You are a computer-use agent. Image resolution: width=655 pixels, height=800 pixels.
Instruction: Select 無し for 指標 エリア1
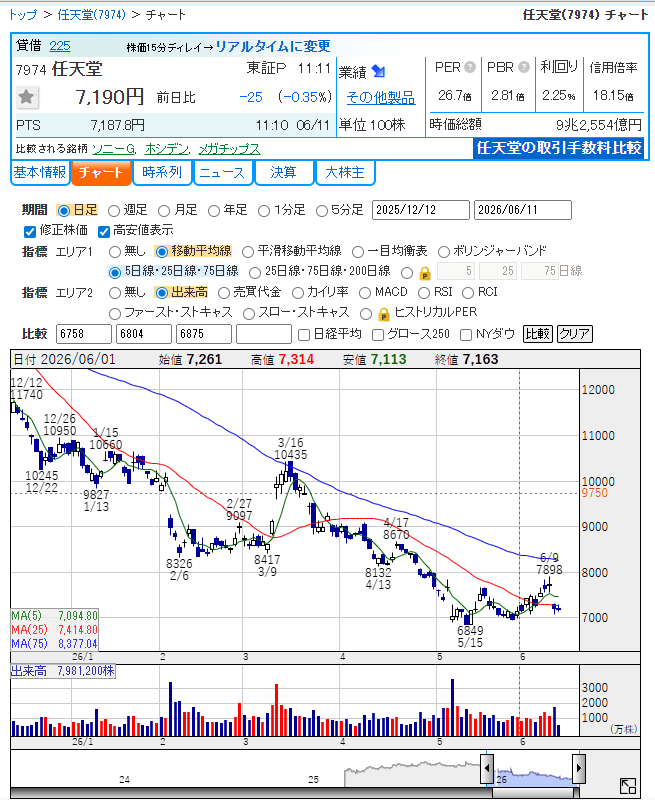(115, 252)
